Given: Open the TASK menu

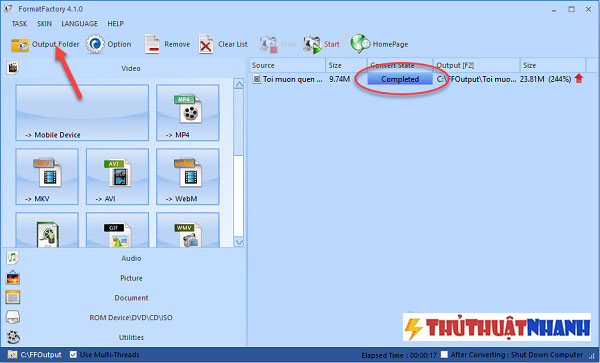Looking at the screenshot, I should coord(19,24).
